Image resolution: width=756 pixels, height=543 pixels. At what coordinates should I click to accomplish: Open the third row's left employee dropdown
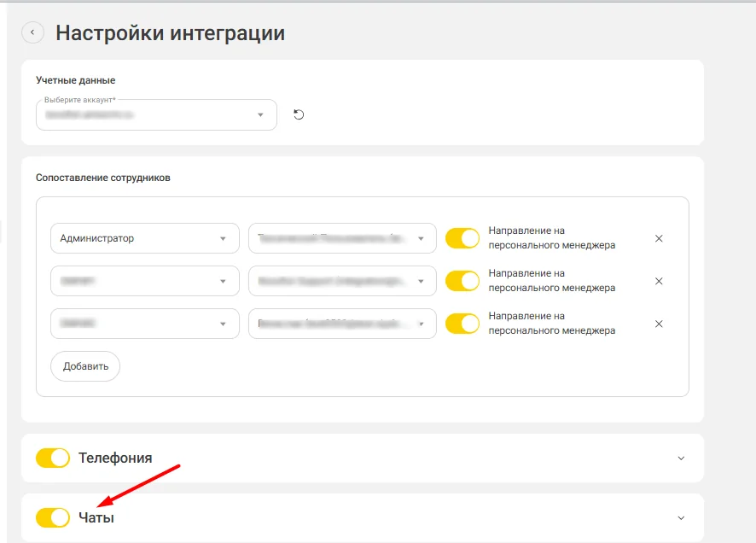(x=145, y=324)
